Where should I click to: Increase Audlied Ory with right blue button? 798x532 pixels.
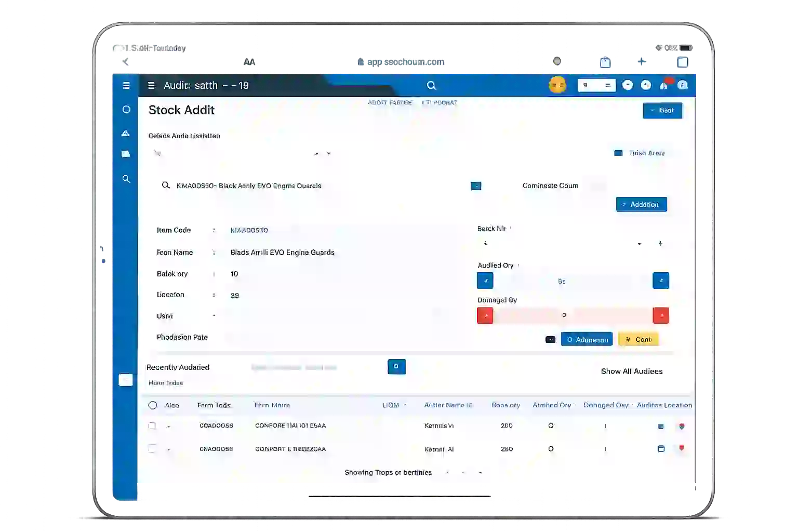pyautogui.click(x=661, y=281)
